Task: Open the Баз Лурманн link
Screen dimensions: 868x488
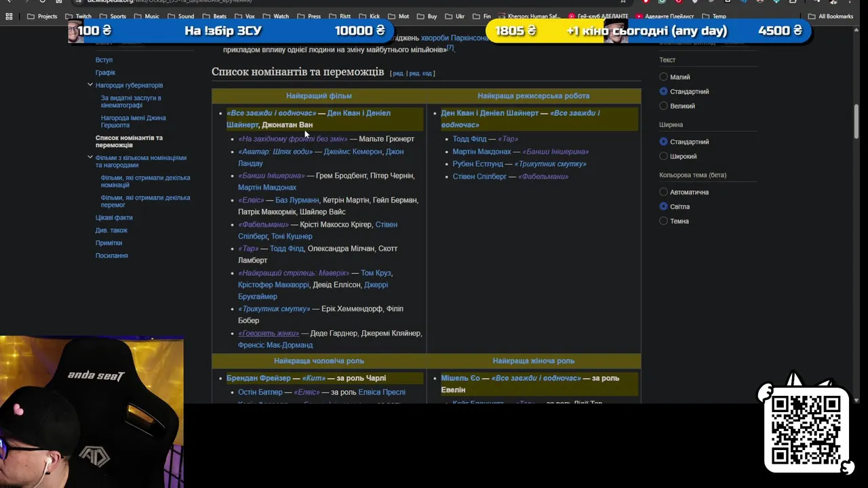Action: tap(297, 200)
